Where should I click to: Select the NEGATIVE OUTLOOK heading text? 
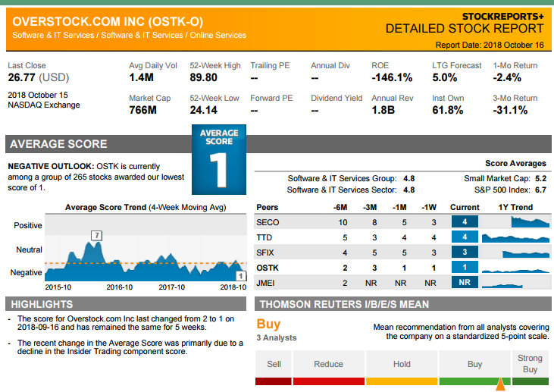[x=52, y=166]
